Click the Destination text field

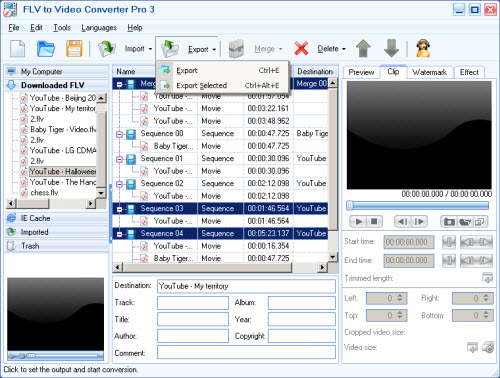246,286
